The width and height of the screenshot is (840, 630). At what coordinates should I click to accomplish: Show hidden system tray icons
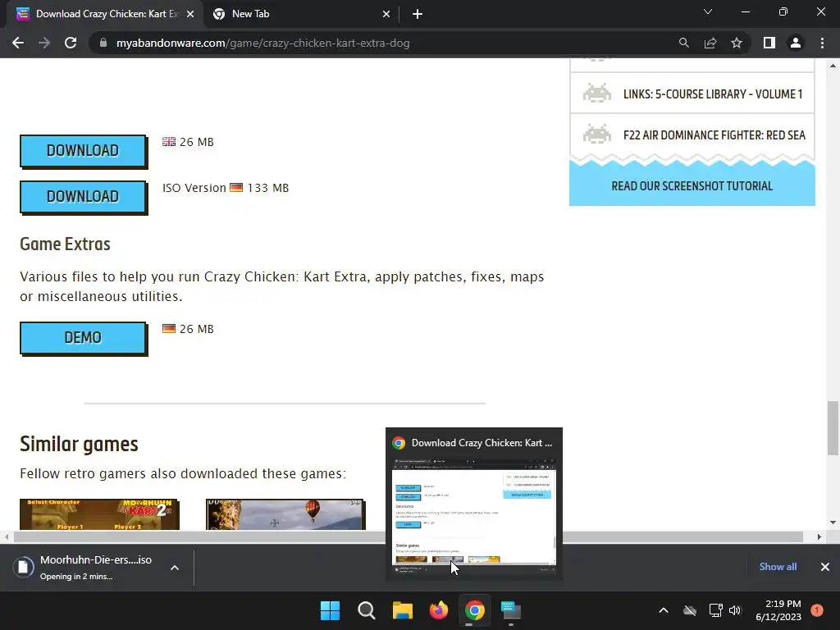(663, 610)
